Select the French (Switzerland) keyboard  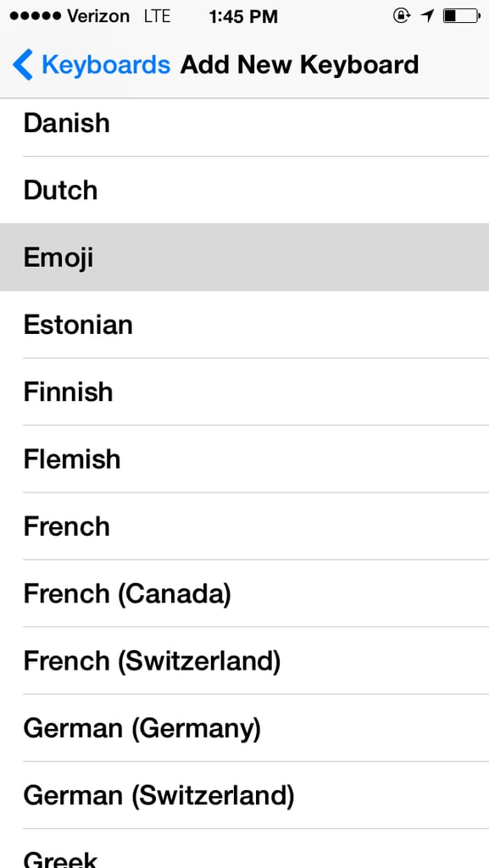tap(244, 660)
